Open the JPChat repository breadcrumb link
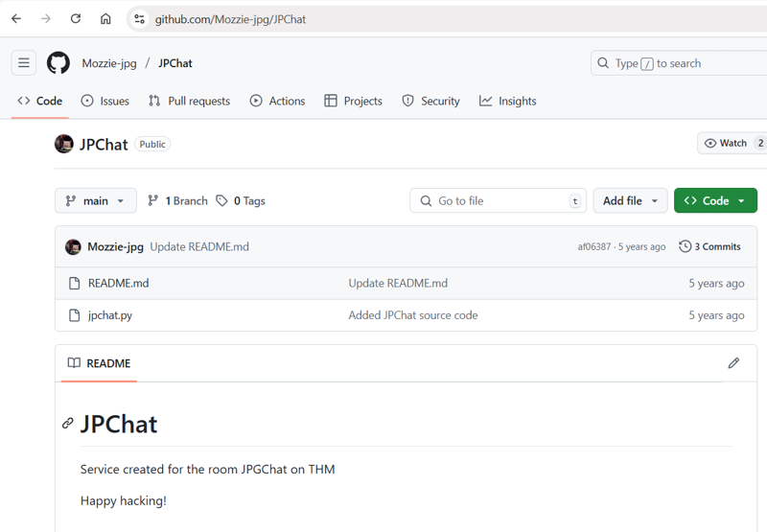The height and width of the screenshot is (532, 767). (175, 63)
